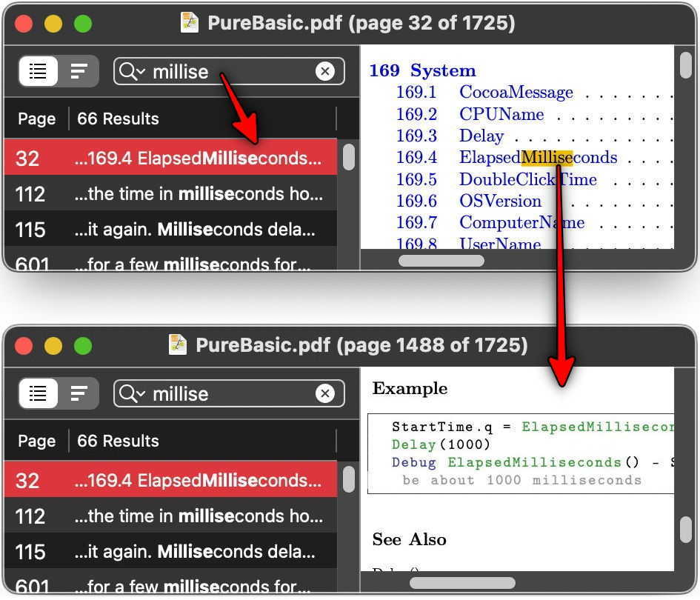
Task: Open the 169.6 OSVersion link
Action: coord(469,201)
